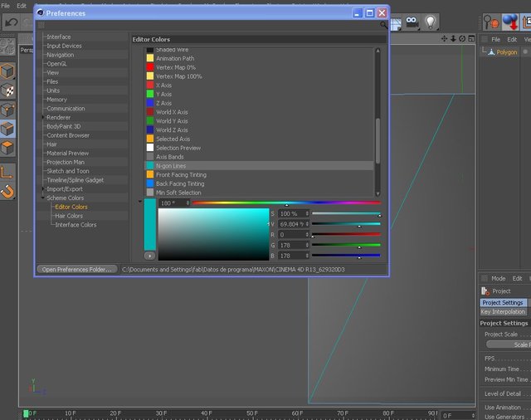This screenshot has width=531, height=420.
Task: Expand the Import/Export tree node
Action: [43, 189]
